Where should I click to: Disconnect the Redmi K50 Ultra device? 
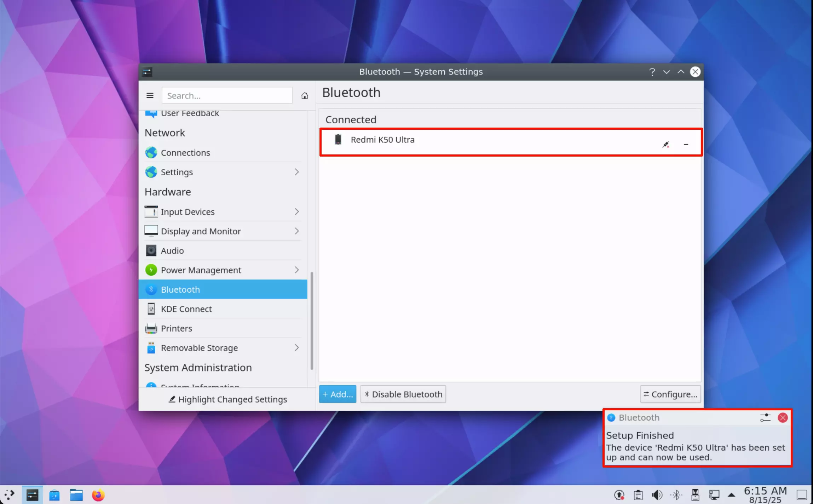[666, 144]
